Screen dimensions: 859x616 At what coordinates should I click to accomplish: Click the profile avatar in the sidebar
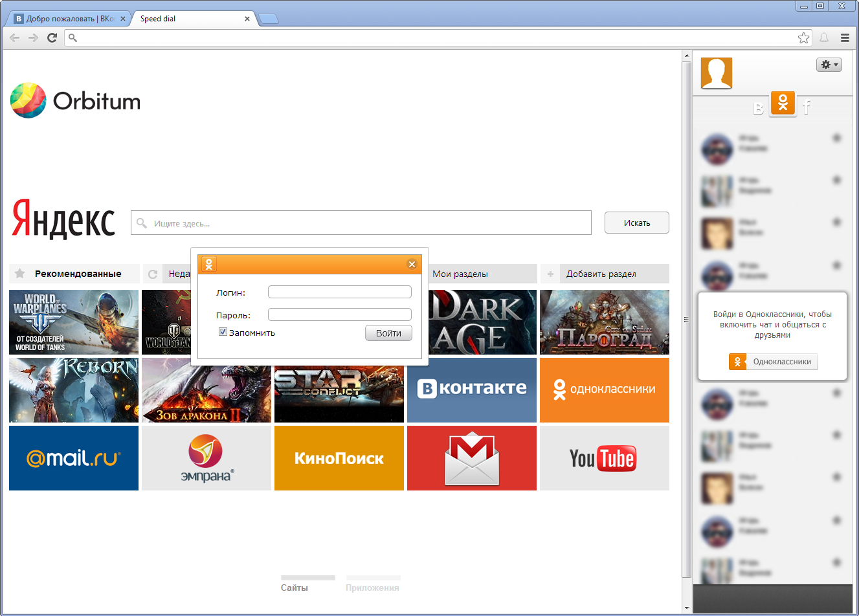pyautogui.click(x=717, y=73)
